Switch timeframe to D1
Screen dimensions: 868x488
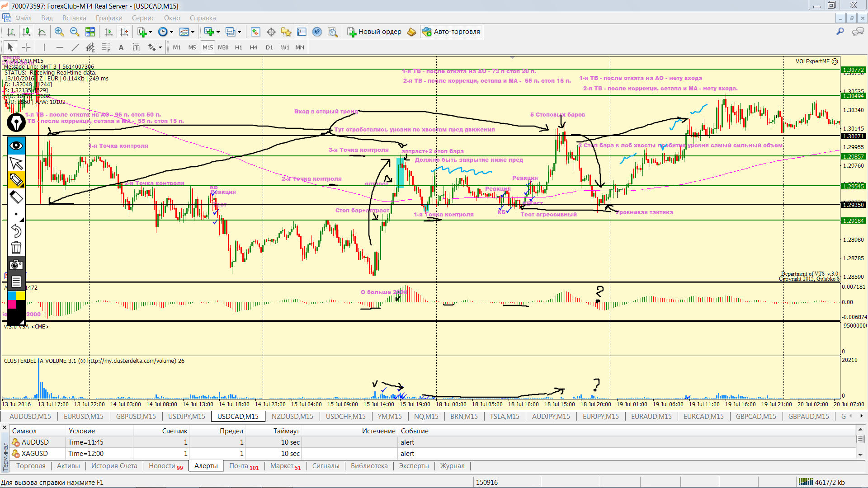[x=269, y=47]
